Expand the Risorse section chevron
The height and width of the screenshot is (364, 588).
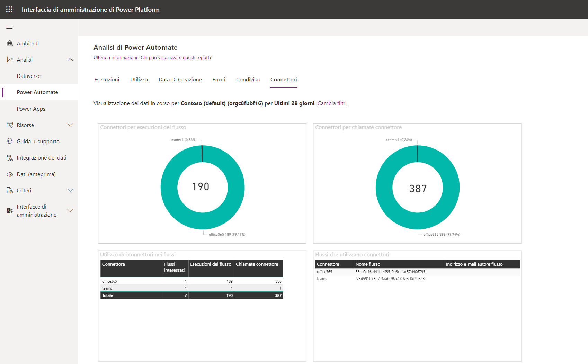70,125
